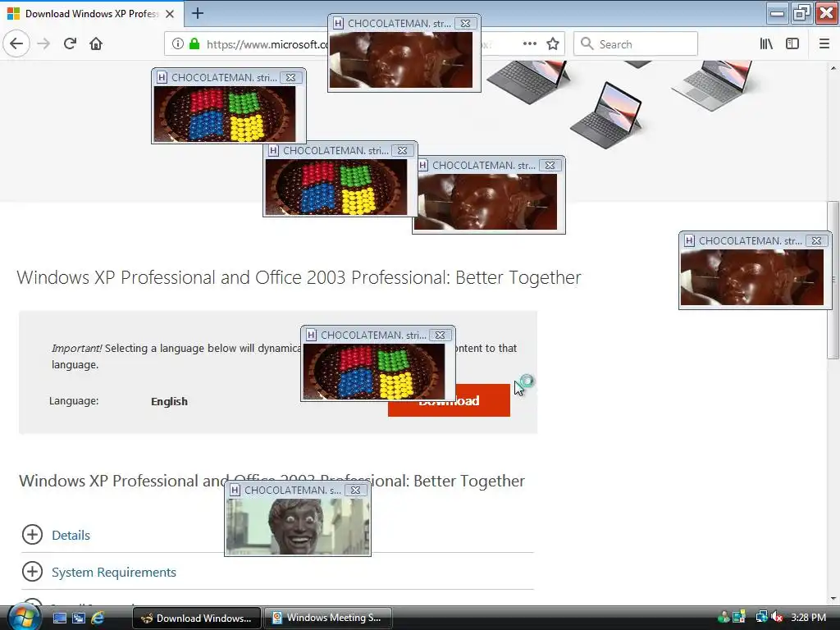This screenshot has width=840, height=630.
Task: Close chocolate face popup beside the scrollbar
Action: pyautogui.click(x=816, y=241)
